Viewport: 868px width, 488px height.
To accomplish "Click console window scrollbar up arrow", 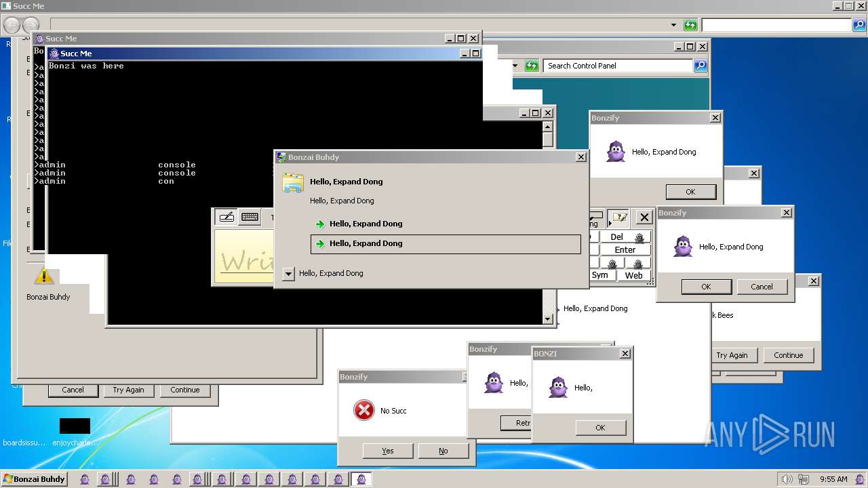I will pyautogui.click(x=548, y=126).
